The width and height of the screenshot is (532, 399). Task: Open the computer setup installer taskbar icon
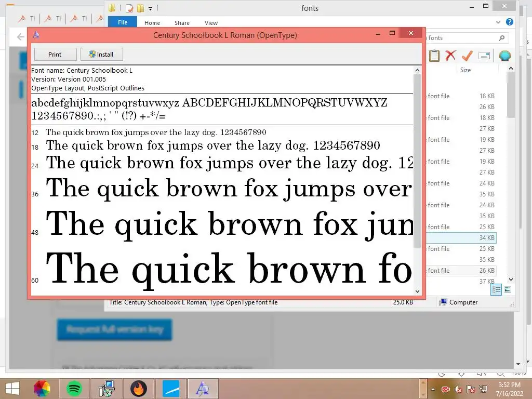106,389
